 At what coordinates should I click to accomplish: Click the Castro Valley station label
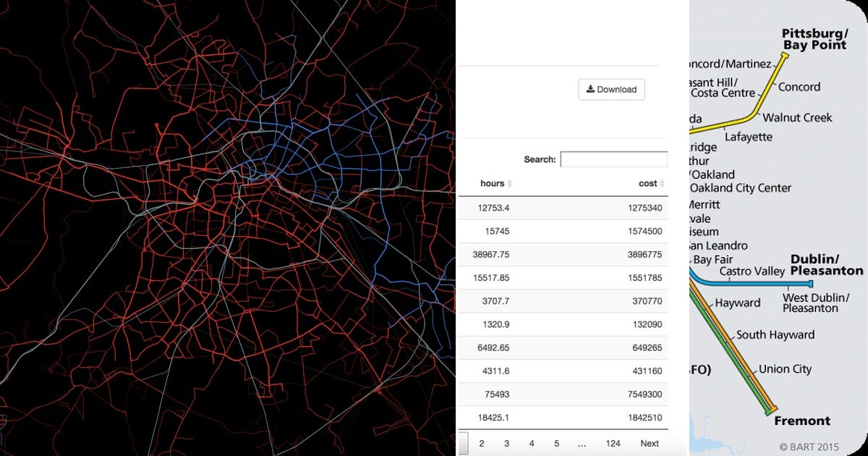point(752,271)
